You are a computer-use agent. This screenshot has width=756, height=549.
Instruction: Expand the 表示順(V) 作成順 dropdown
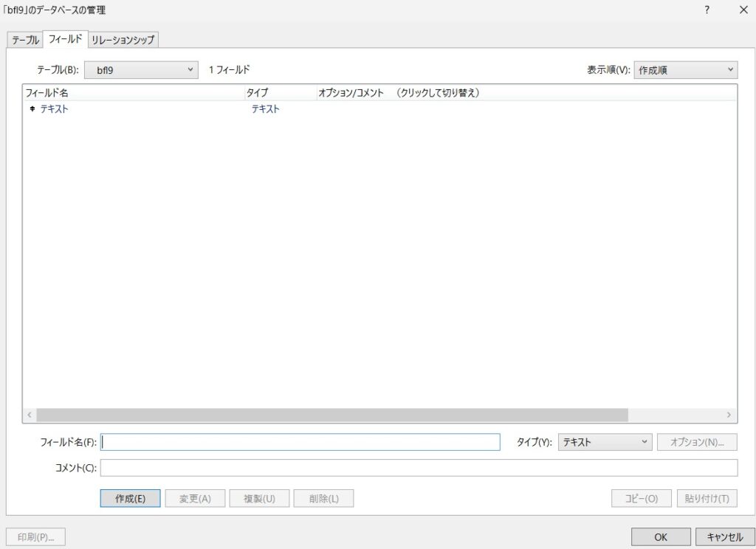(x=686, y=70)
